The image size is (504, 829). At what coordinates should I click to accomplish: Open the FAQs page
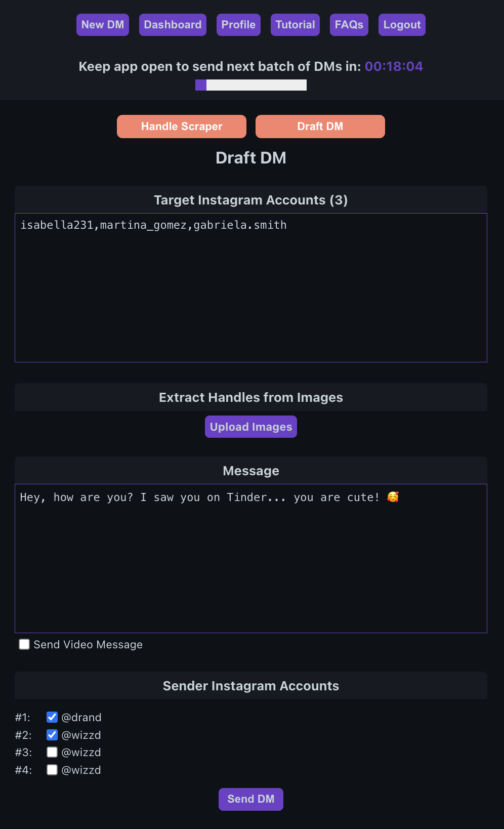pos(349,25)
